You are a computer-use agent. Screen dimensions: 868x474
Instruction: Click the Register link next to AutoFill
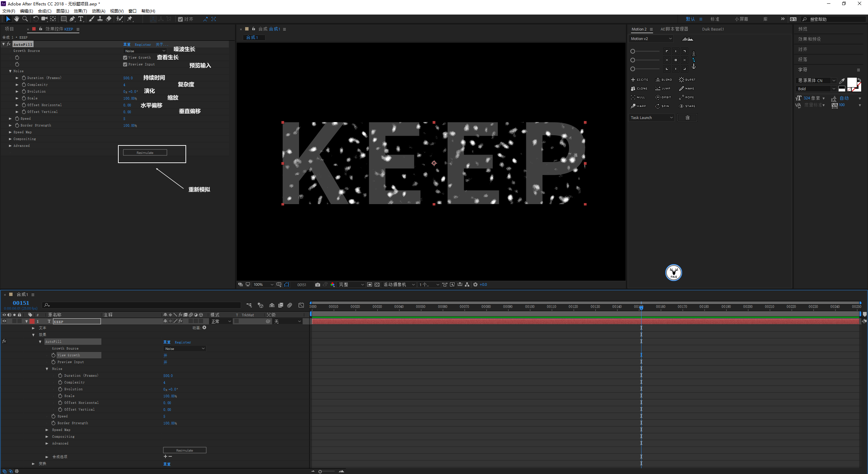point(143,44)
